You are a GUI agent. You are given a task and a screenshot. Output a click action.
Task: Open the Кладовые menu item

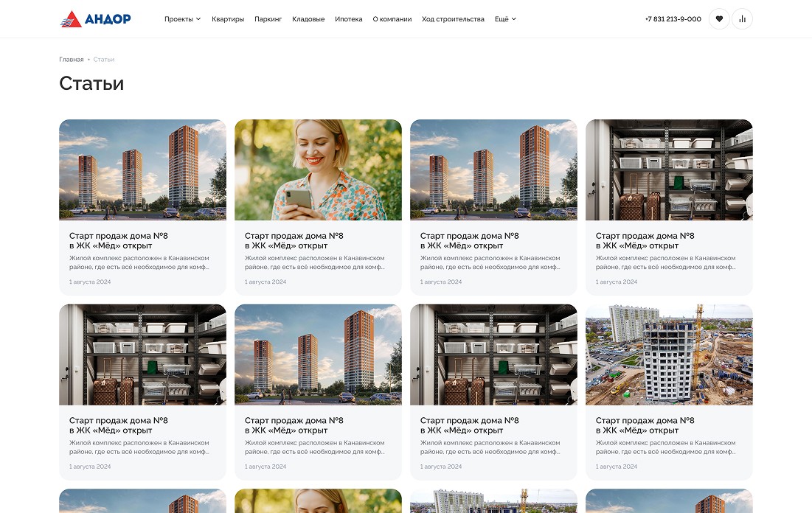point(308,19)
